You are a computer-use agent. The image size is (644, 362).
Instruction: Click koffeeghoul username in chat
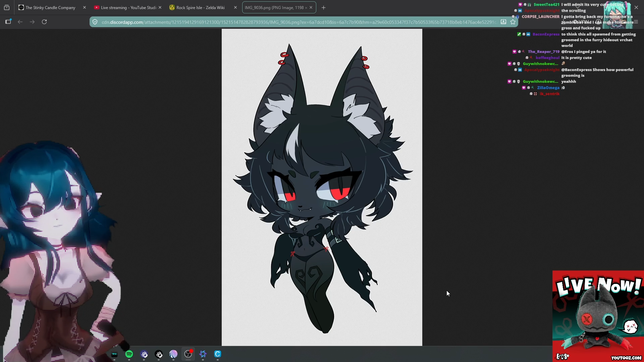(x=547, y=58)
